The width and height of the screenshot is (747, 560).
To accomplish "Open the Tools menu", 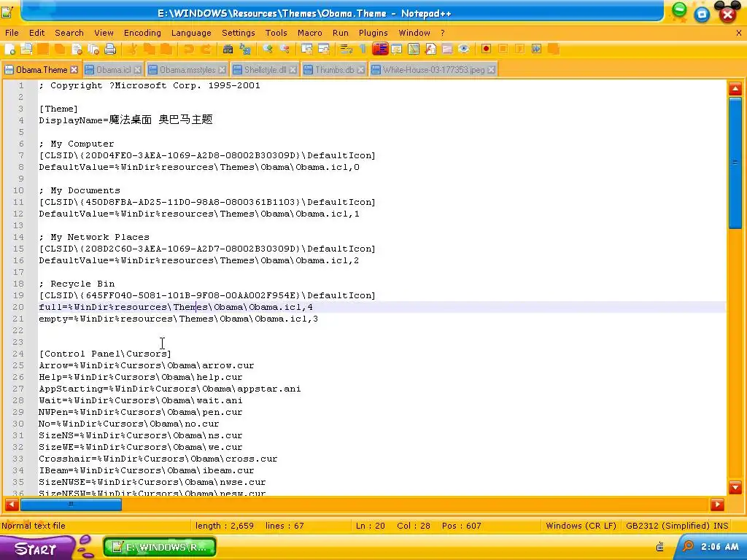I will tap(276, 33).
